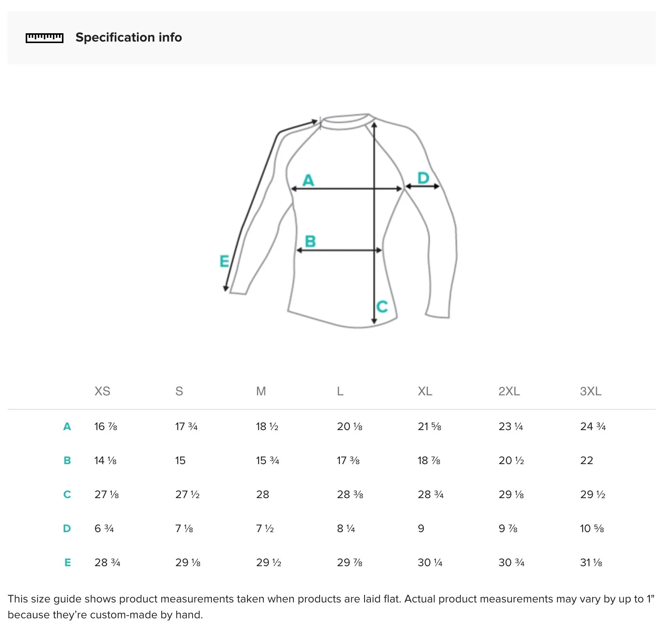This screenshot has height=644, width=664.
Task: Select the XS size column header
Action: [102, 391]
